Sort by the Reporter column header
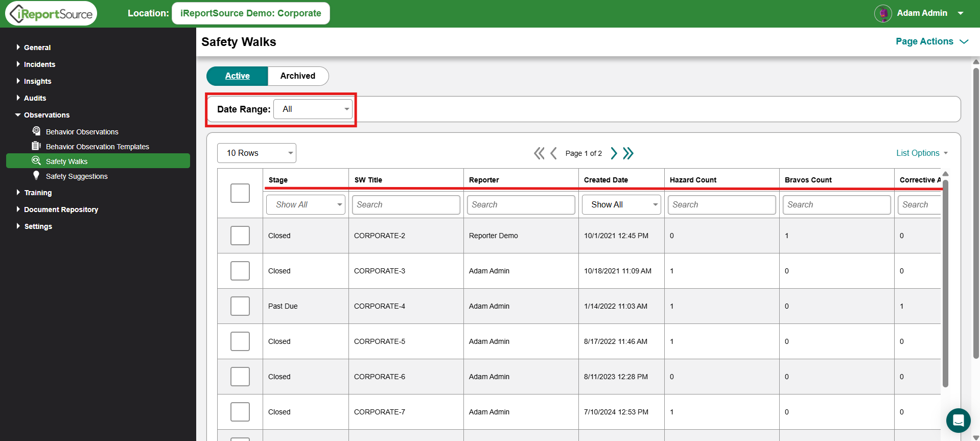Screen dimensions: 980x441 [x=484, y=180]
